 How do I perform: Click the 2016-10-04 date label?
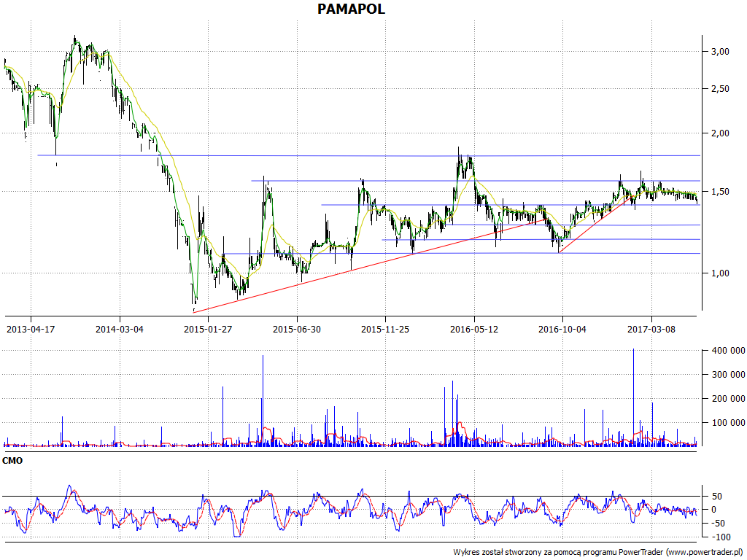(562, 329)
